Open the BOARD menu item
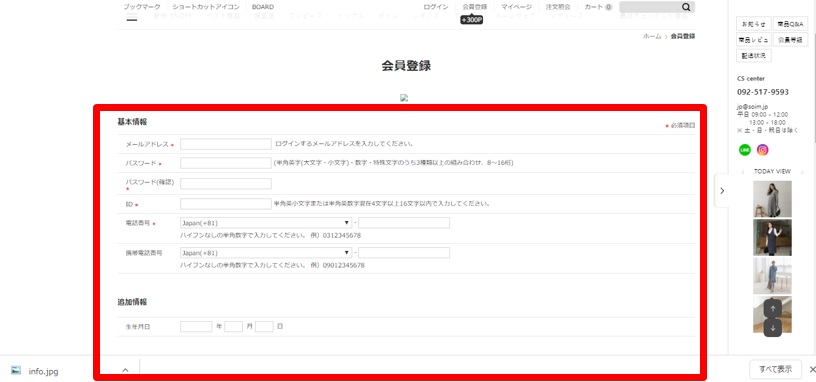Image resolution: width=816 pixels, height=382 pixels. click(263, 7)
